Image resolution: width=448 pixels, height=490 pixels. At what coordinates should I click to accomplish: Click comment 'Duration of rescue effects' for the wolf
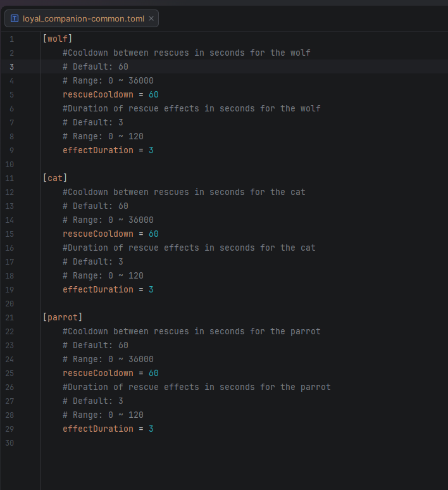(x=192, y=108)
